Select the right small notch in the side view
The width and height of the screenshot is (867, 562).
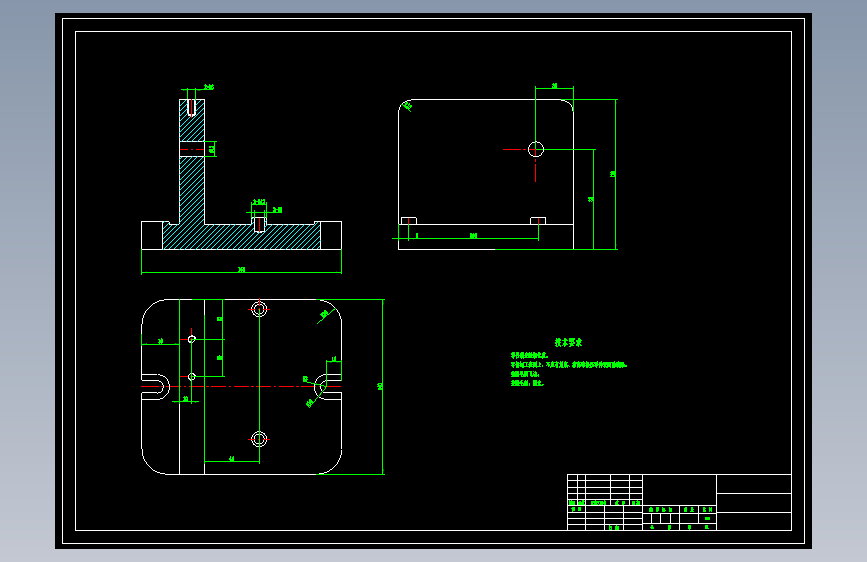tap(538, 221)
